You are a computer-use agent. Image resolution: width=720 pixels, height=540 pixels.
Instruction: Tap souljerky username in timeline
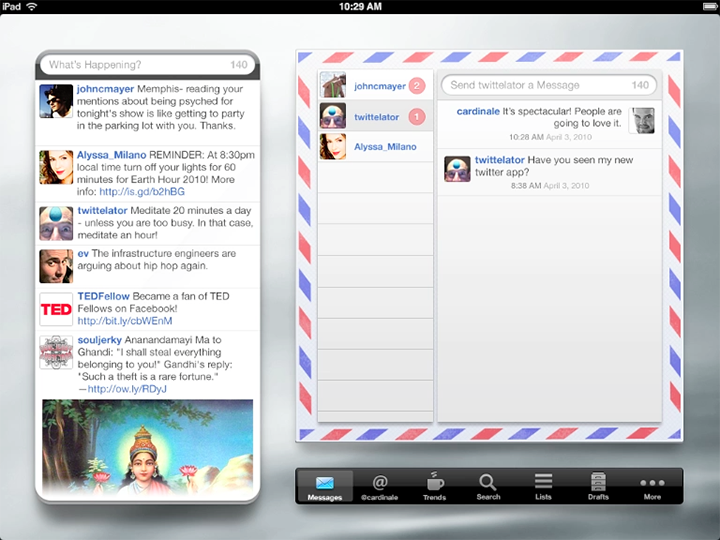coord(100,340)
